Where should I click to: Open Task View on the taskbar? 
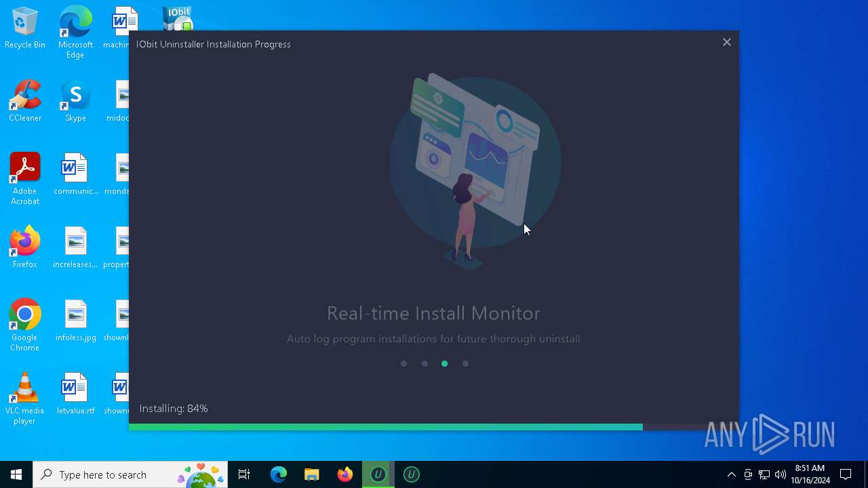tap(244, 474)
